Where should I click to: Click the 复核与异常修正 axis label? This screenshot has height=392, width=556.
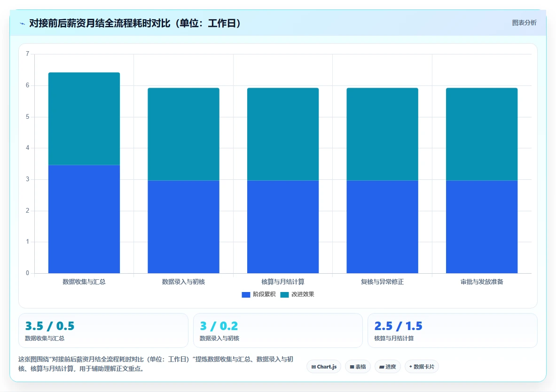382,282
